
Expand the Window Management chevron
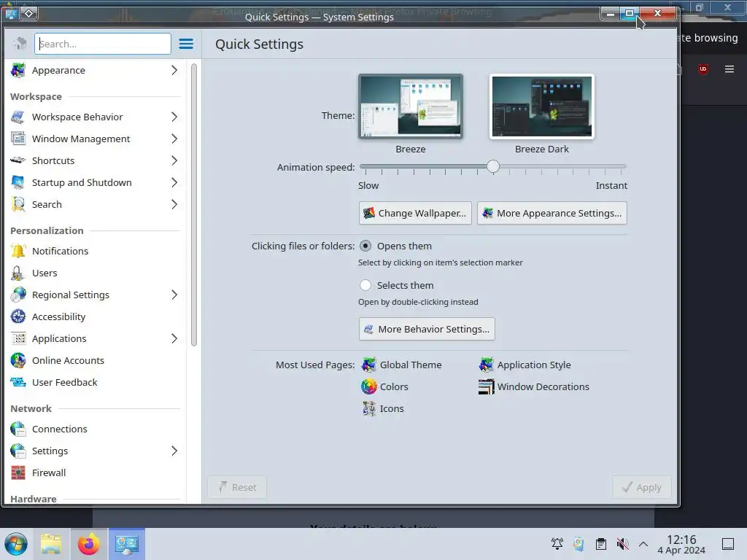[174, 139]
